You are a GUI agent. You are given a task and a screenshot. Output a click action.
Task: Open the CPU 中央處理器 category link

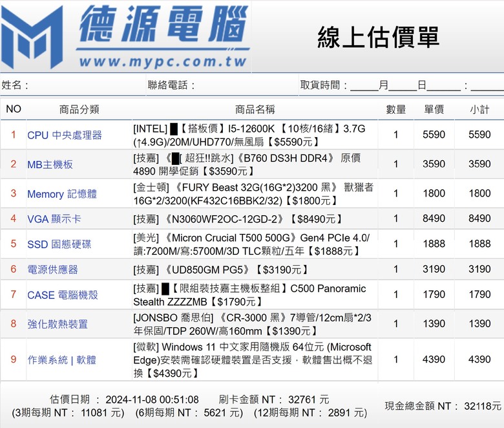point(65,135)
